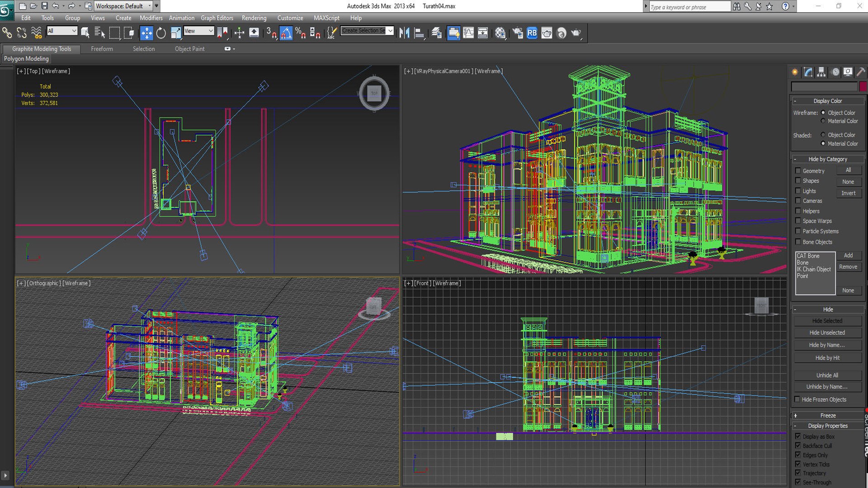Open the Rendering menu

254,18
